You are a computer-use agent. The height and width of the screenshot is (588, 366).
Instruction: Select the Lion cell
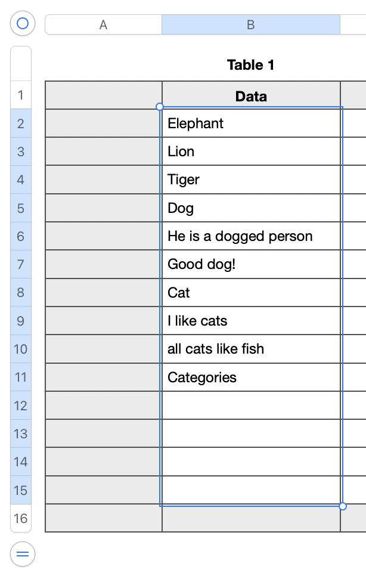(x=251, y=151)
